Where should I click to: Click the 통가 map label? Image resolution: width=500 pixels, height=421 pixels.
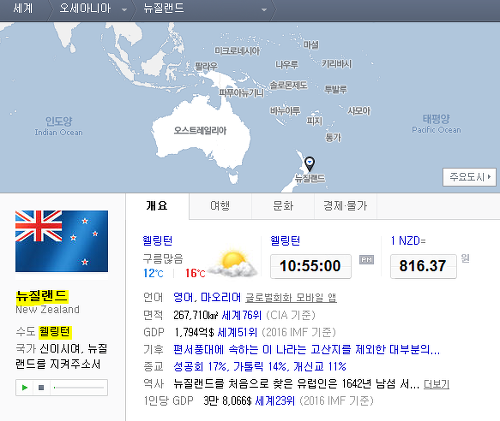coord(333,137)
